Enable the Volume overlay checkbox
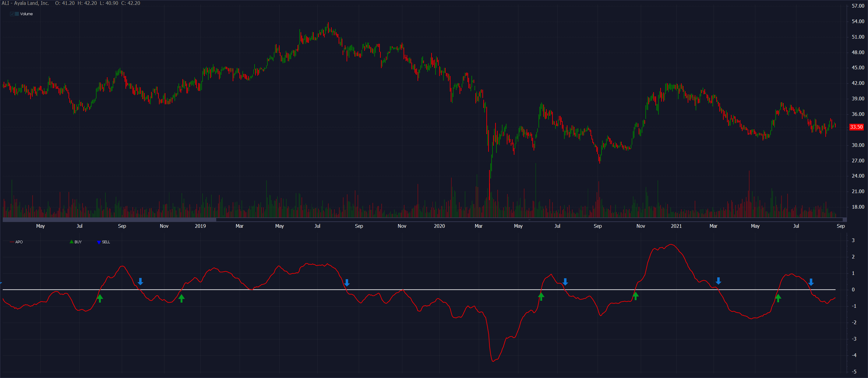 click(12, 14)
